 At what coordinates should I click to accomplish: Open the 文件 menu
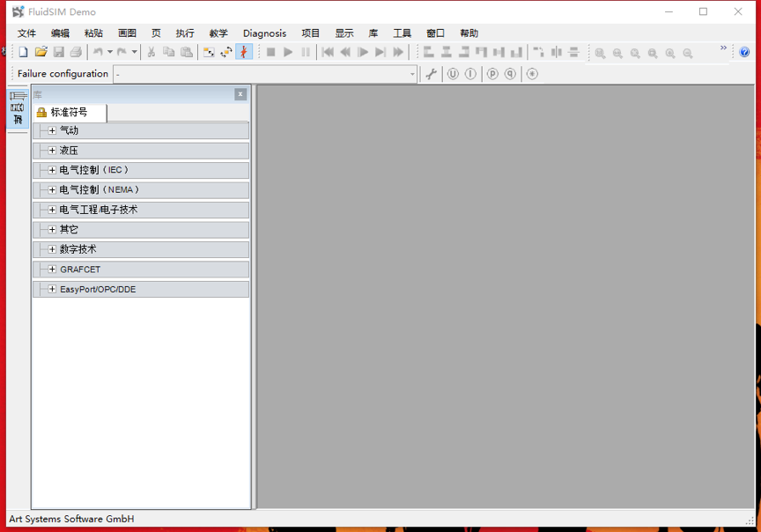(26, 33)
